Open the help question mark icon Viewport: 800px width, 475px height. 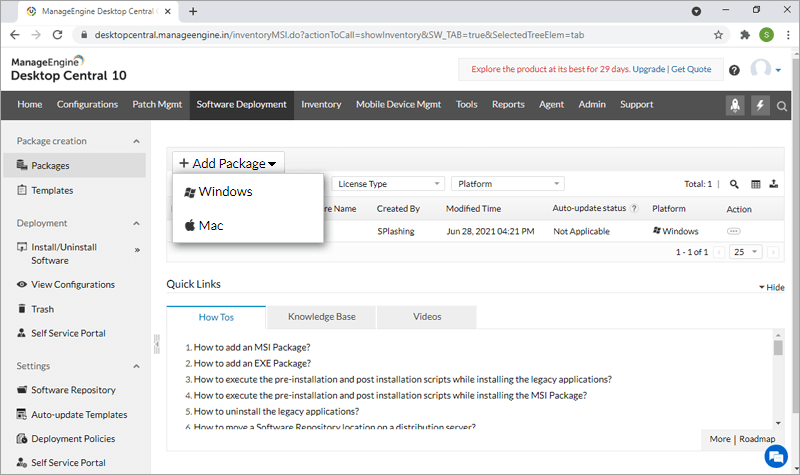(x=734, y=70)
